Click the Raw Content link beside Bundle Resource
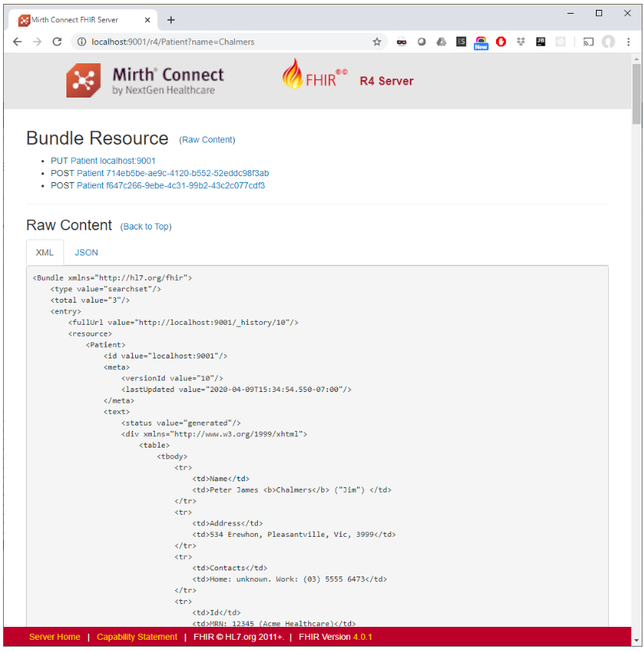Viewport: 644px width, 652px height. pos(208,140)
